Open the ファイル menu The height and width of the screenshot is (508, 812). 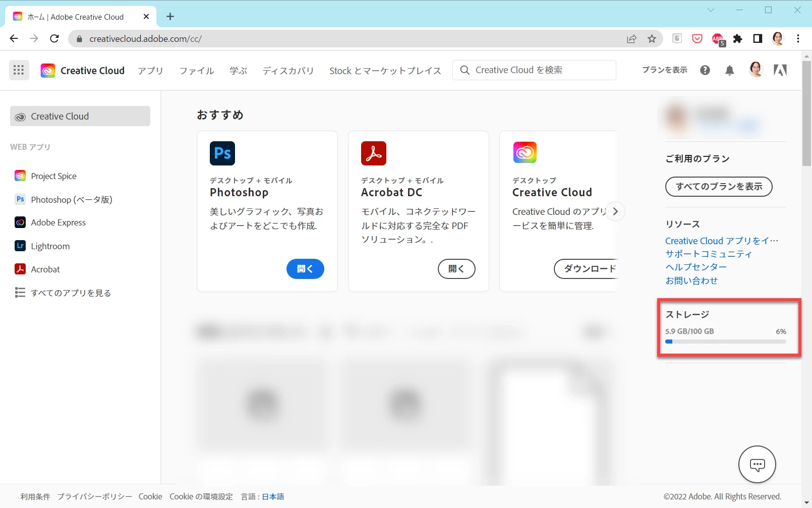click(197, 71)
